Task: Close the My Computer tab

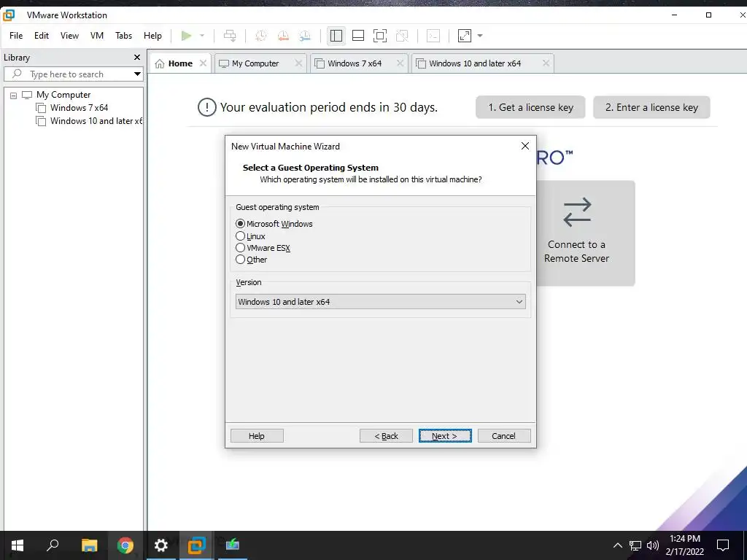Action: coord(298,63)
